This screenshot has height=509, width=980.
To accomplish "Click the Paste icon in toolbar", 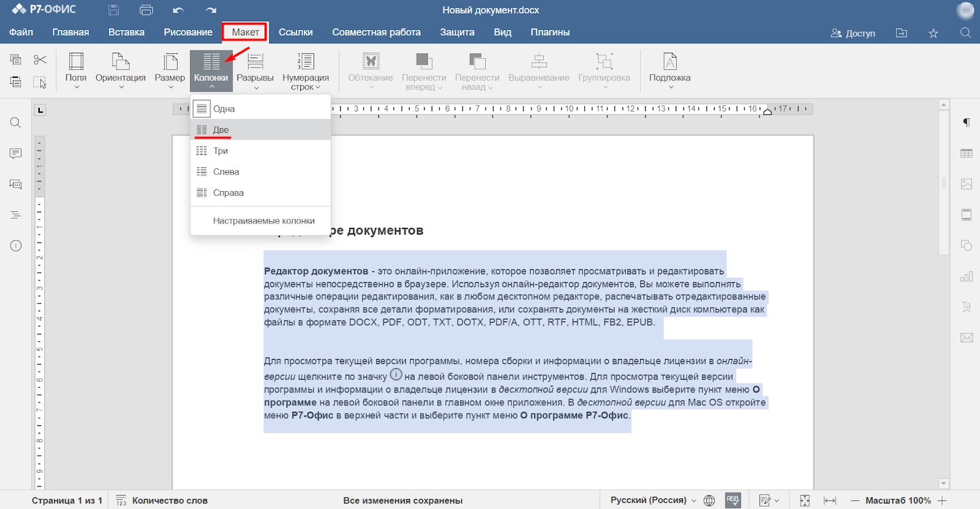I will 16,82.
